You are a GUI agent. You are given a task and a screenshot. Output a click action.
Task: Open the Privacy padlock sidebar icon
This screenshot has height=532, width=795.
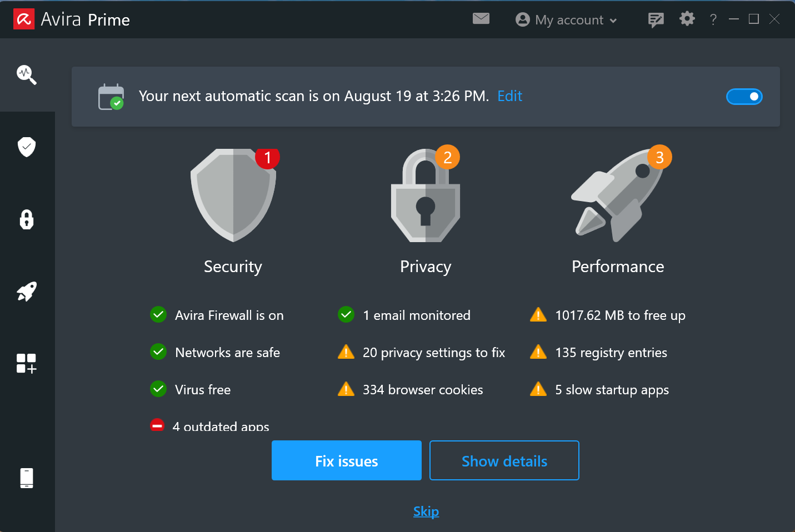click(x=27, y=219)
